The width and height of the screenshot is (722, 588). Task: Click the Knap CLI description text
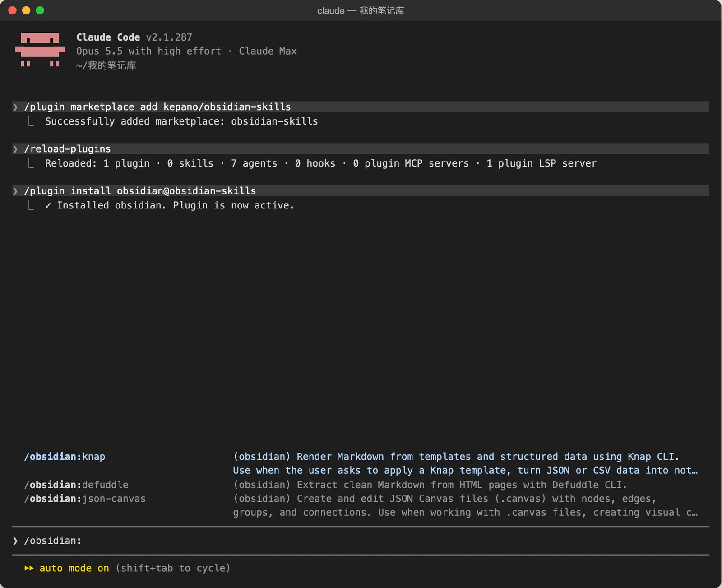[465, 463]
